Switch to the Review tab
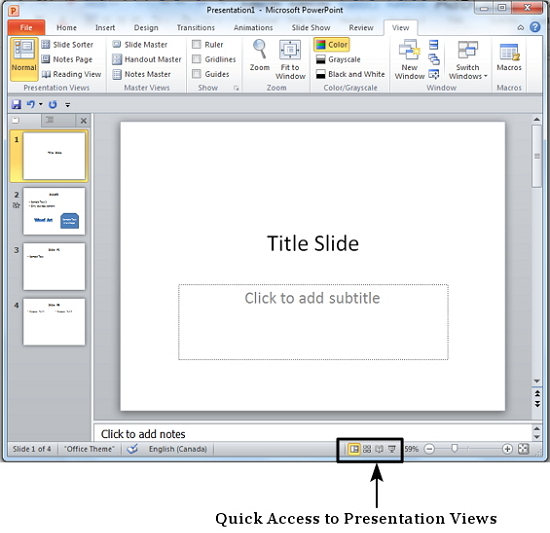Image resolution: width=550 pixels, height=533 pixels. (361, 27)
